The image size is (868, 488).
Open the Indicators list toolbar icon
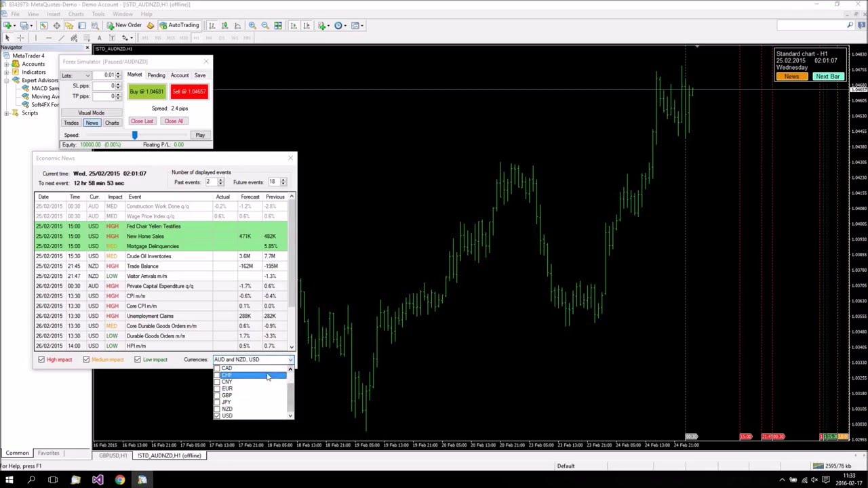click(321, 25)
